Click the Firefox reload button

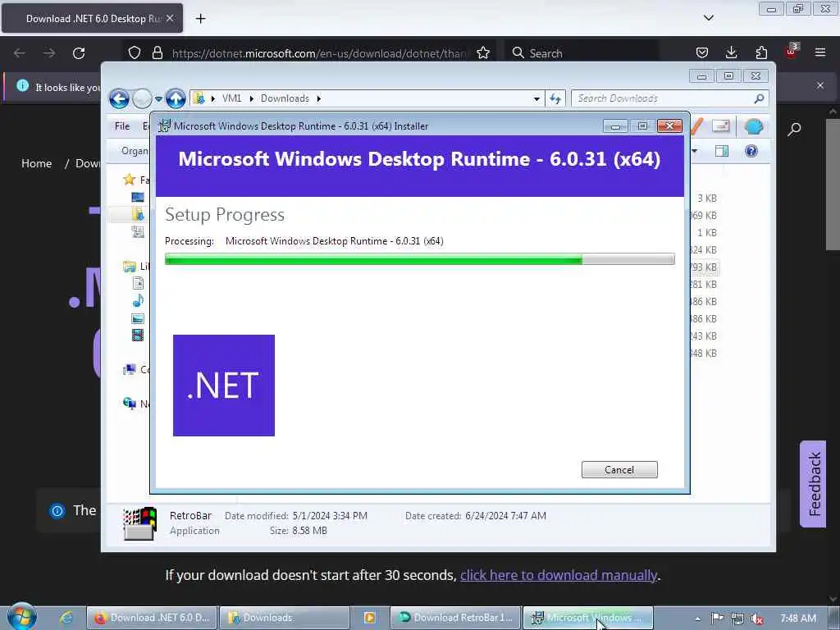79,53
